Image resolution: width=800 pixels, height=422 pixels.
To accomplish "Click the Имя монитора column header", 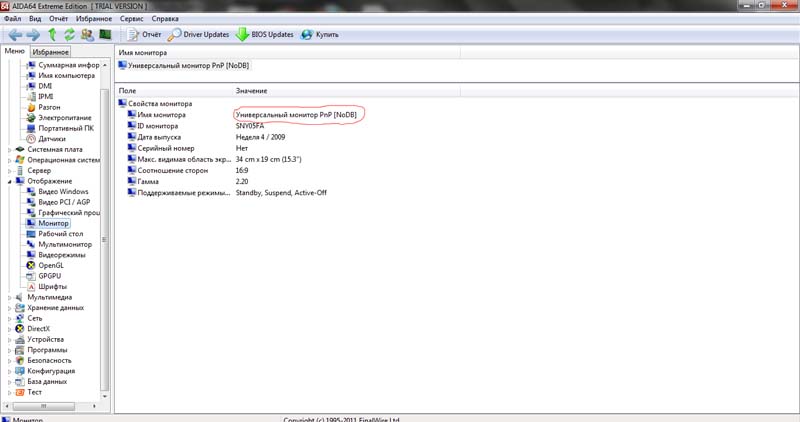I will (288, 53).
